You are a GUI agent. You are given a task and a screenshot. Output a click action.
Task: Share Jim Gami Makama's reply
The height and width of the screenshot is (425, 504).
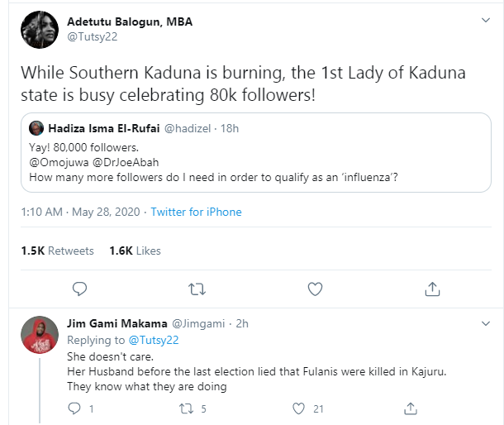pyautogui.click(x=411, y=408)
